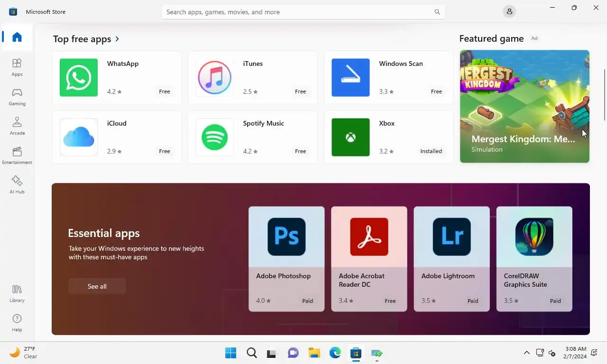Click the Top free apps heading
The height and width of the screenshot is (364, 607).
coord(82,39)
